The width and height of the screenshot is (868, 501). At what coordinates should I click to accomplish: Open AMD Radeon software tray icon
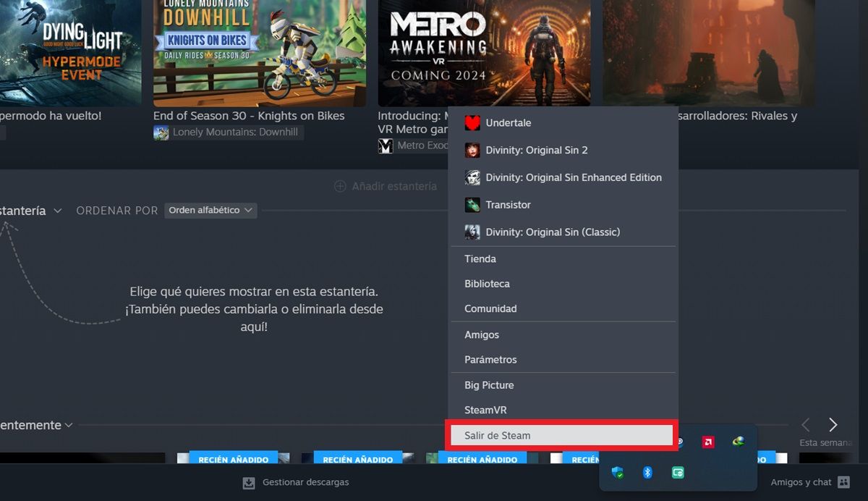708,442
